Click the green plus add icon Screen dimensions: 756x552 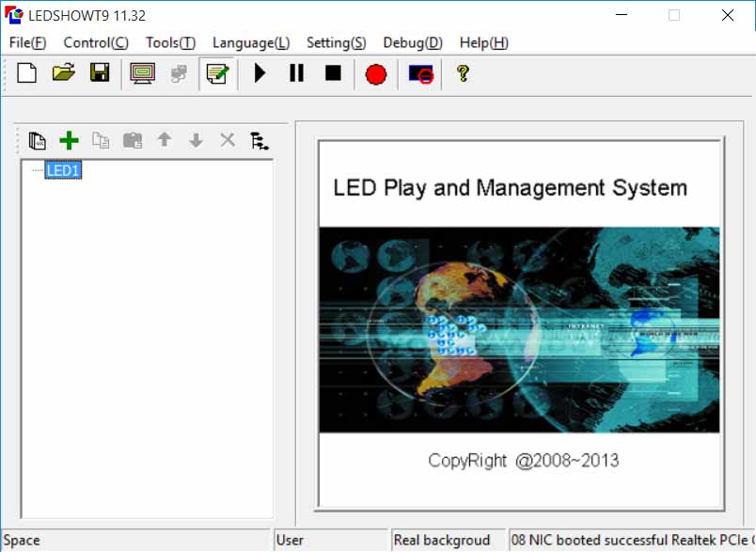69,141
